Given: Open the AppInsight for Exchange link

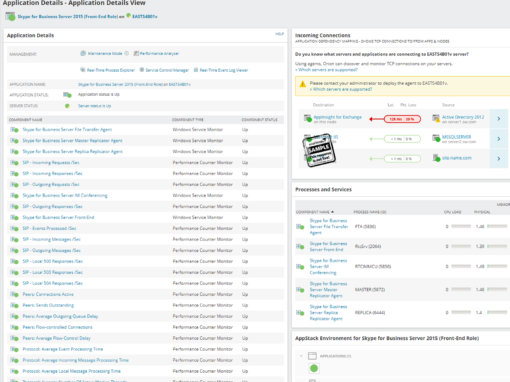Looking at the screenshot, I should 337,117.
